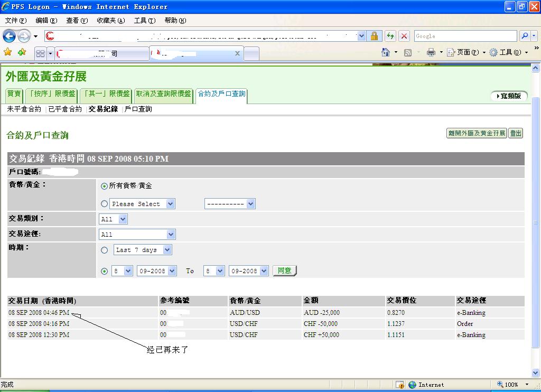This screenshot has width=541, height=392.
Task: Open the 查看(V) menu
Action: [77, 21]
